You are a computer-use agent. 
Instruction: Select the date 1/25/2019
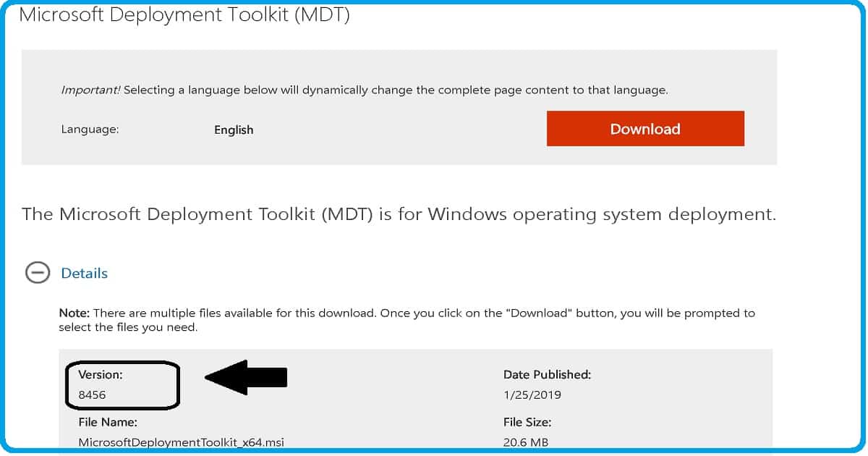tap(532, 395)
